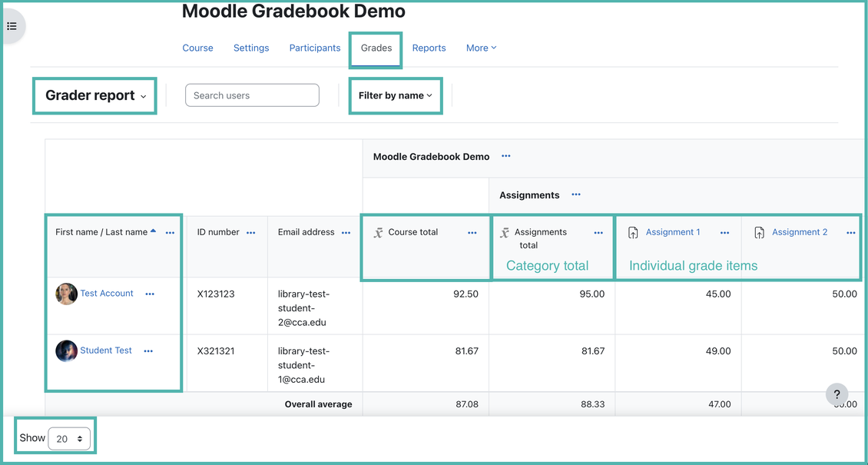868x465 pixels.
Task: Click Test Account assignments total 95.00
Action: (x=591, y=294)
